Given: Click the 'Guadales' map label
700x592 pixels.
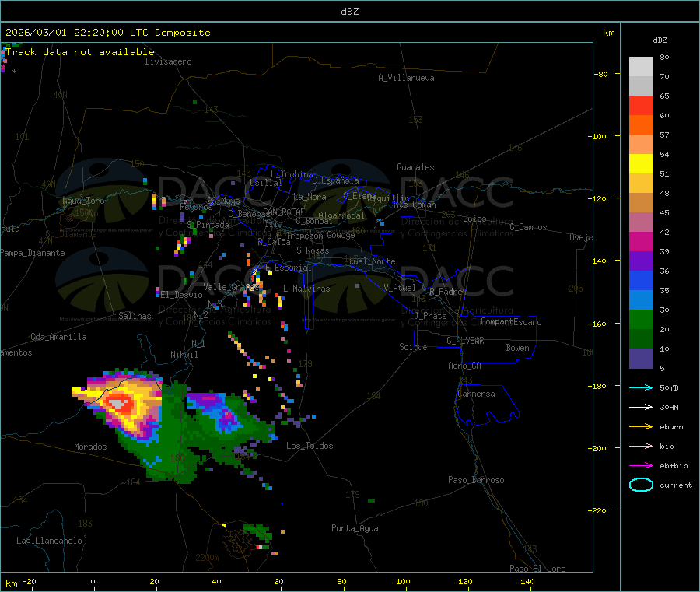Looking at the screenshot, I should tap(415, 167).
